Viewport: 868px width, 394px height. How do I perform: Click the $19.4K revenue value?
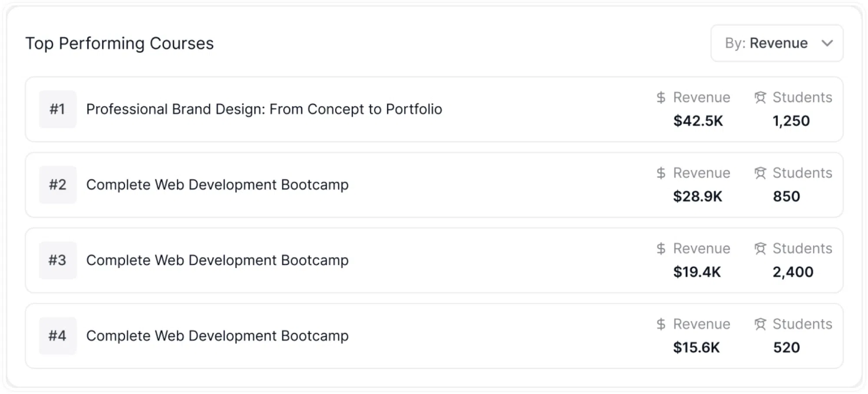[697, 272]
